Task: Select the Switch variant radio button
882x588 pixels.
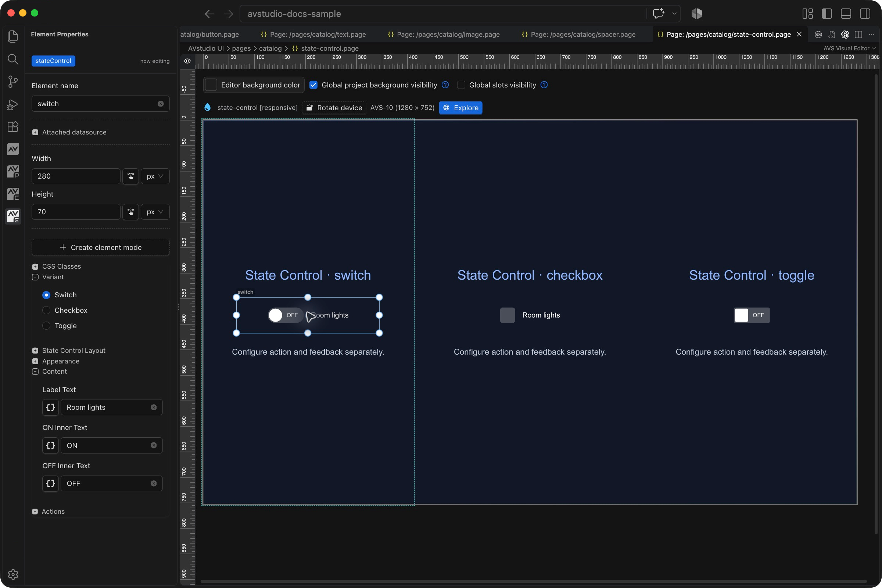Action: pos(46,295)
